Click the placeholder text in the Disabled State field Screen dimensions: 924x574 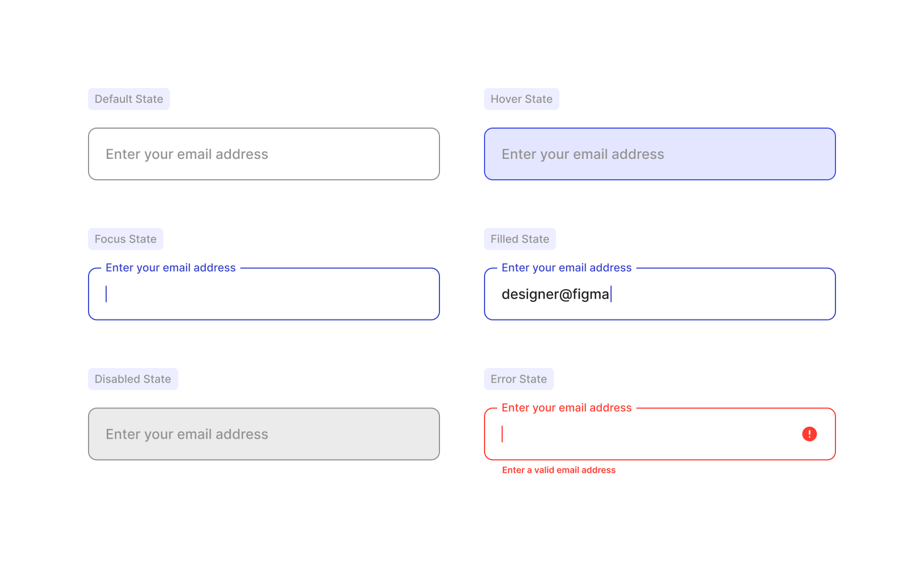[187, 434]
